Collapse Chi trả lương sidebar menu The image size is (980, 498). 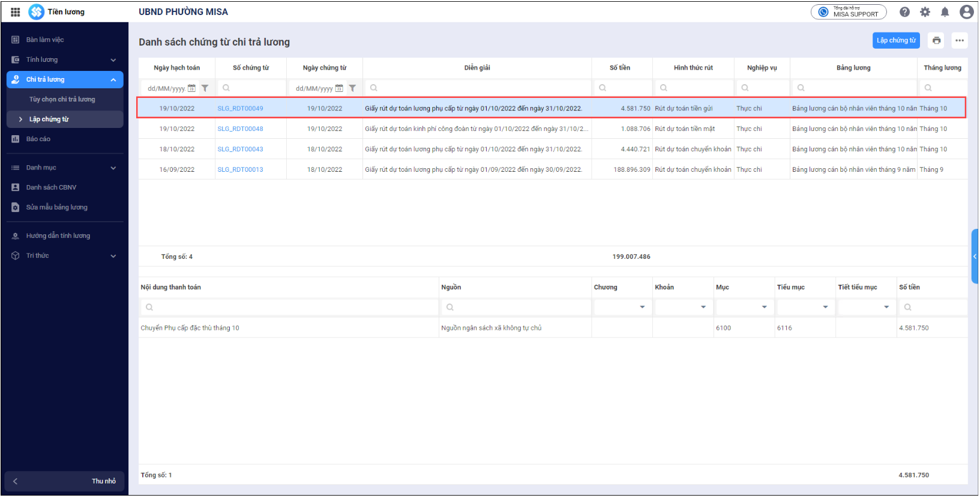[65, 79]
